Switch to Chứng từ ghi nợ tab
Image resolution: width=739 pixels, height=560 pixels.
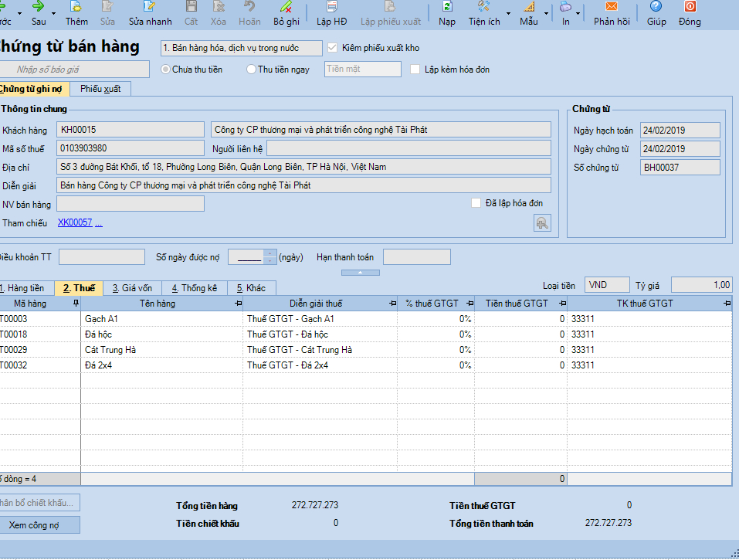pyautogui.click(x=33, y=89)
